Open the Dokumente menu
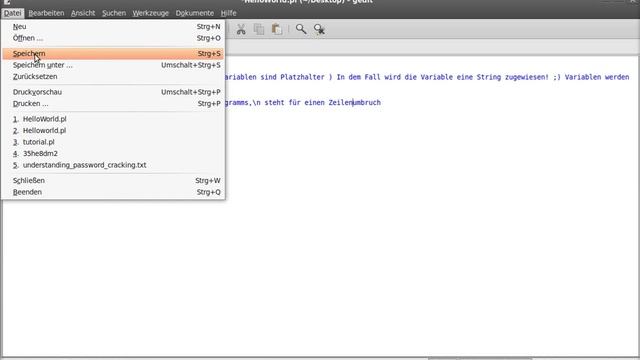The width and height of the screenshot is (640, 360). 195,13
